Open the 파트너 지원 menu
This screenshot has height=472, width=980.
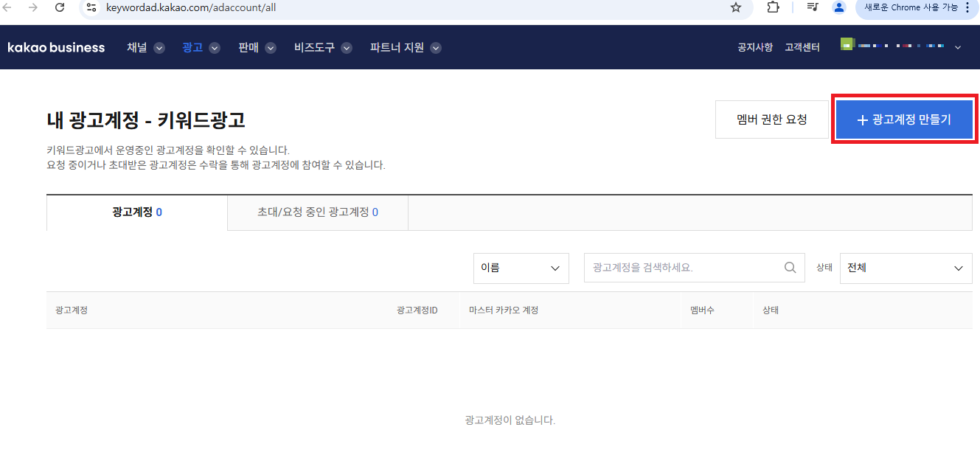coord(397,47)
